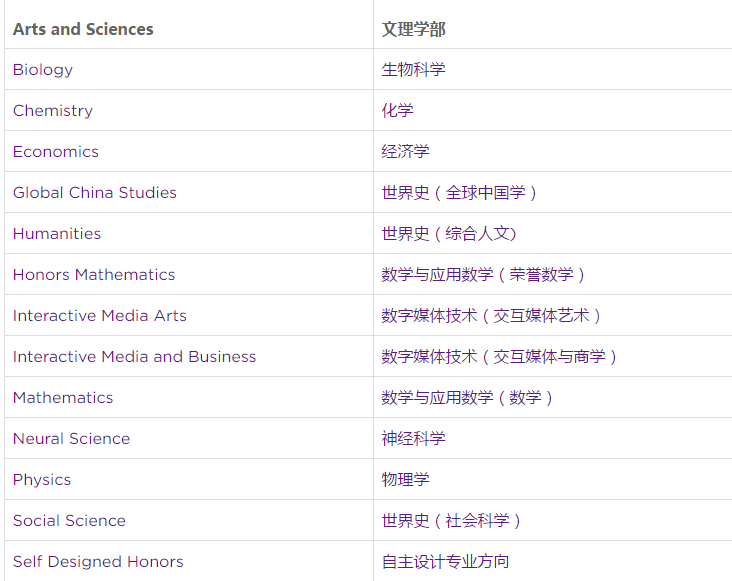
Task: Open the Biology major link
Action: coord(42,70)
